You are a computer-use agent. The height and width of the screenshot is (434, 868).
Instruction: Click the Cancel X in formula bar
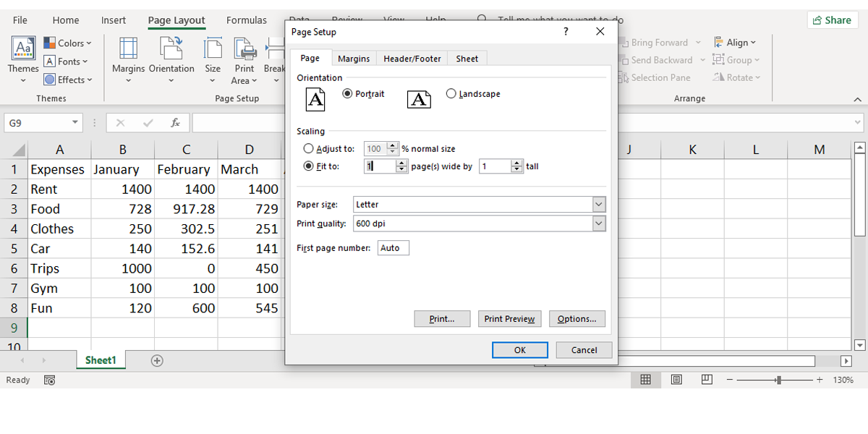(120, 123)
